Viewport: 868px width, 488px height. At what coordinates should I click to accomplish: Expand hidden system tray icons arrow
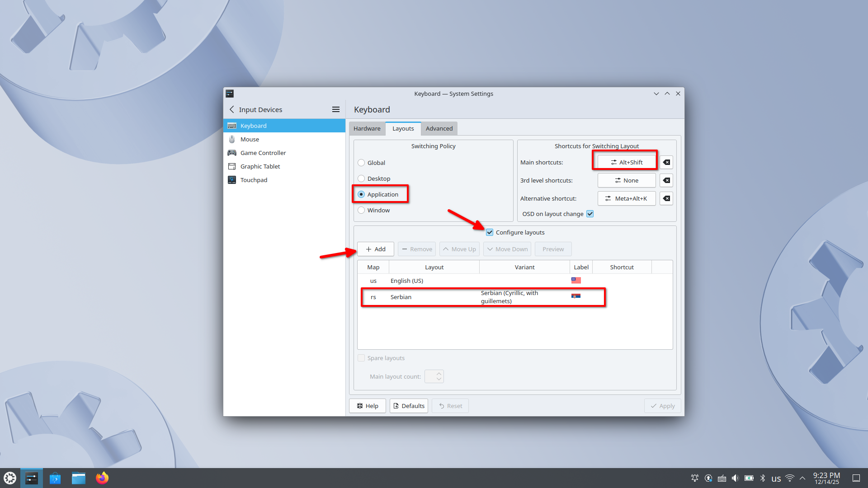point(802,478)
